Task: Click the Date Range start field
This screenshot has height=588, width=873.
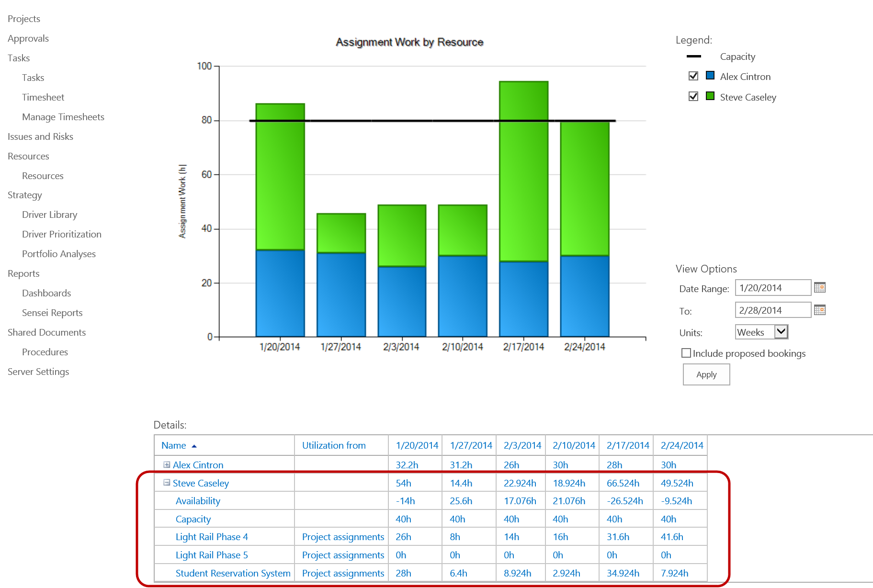Action: [773, 288]
